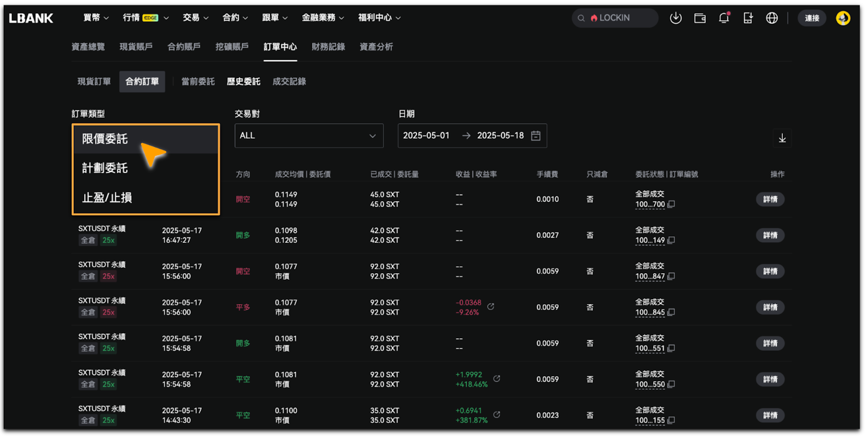Click the orders document icon in header
Viewport: 868px width, 438px height.
point(748,18)
